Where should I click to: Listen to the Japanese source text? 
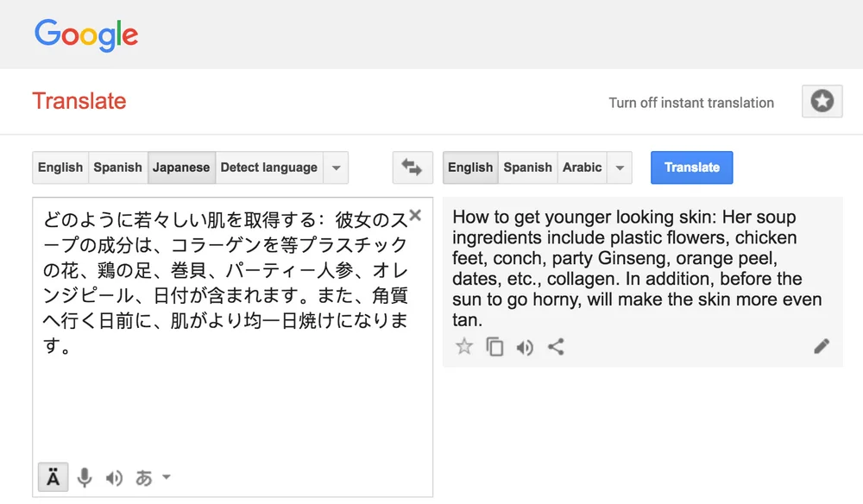pyautogui.click(x=114, y=477)
